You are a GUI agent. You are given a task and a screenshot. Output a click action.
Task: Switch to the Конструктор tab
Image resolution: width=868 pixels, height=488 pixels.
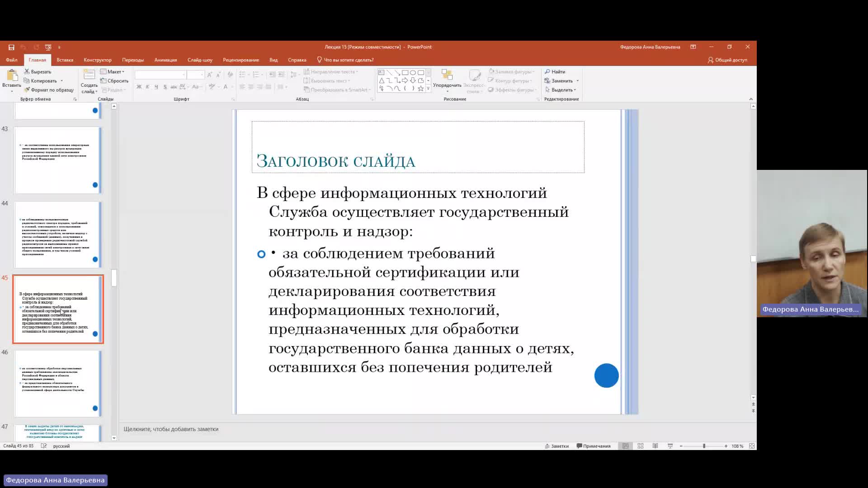97,60
